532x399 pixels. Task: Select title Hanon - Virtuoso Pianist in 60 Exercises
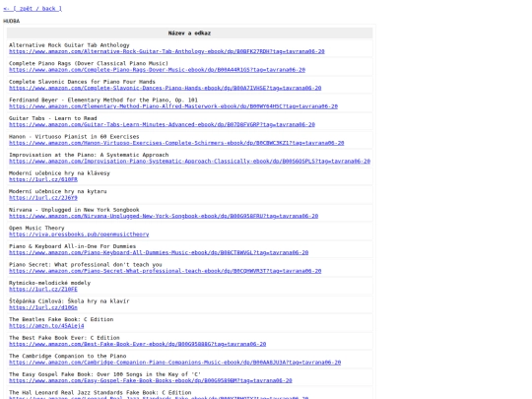(74, 137)
